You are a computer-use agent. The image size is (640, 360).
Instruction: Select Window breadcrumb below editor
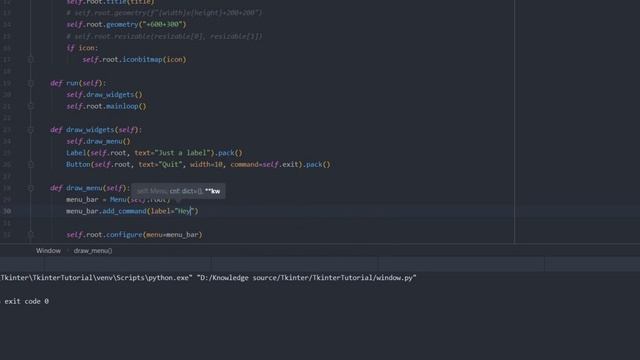click(x=48, y=251)
